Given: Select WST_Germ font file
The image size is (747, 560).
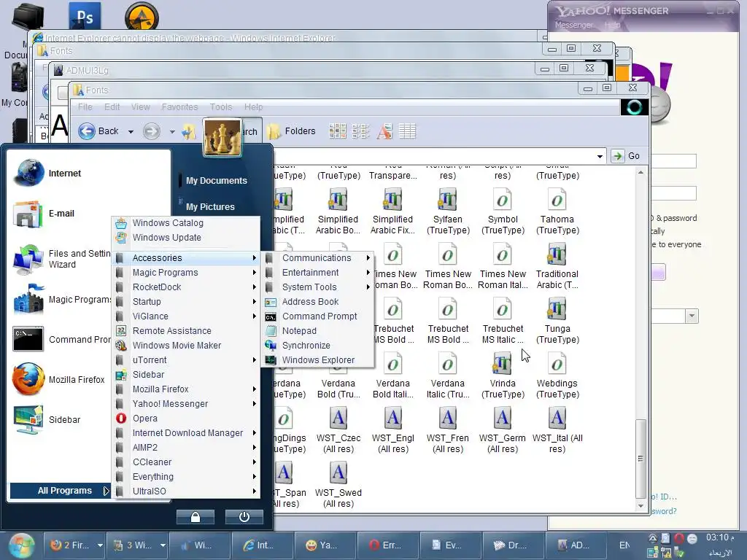Looking at the screenshot, I should [x=503, y=430].
